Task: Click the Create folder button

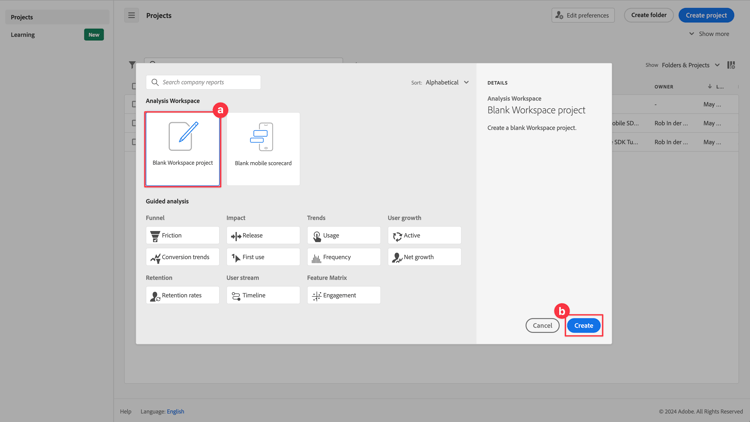Action: click(x=649, y=15)
